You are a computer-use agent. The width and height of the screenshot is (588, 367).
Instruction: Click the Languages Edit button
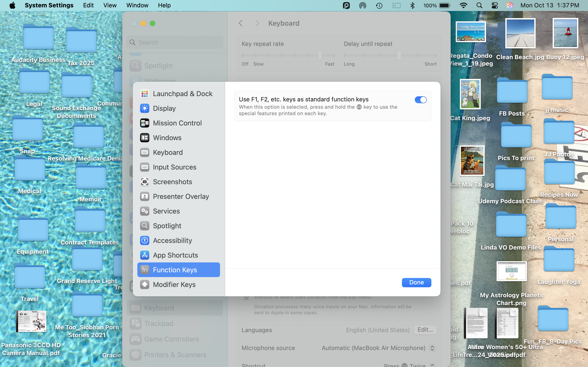pyautogui.click(x=425, y=330)
